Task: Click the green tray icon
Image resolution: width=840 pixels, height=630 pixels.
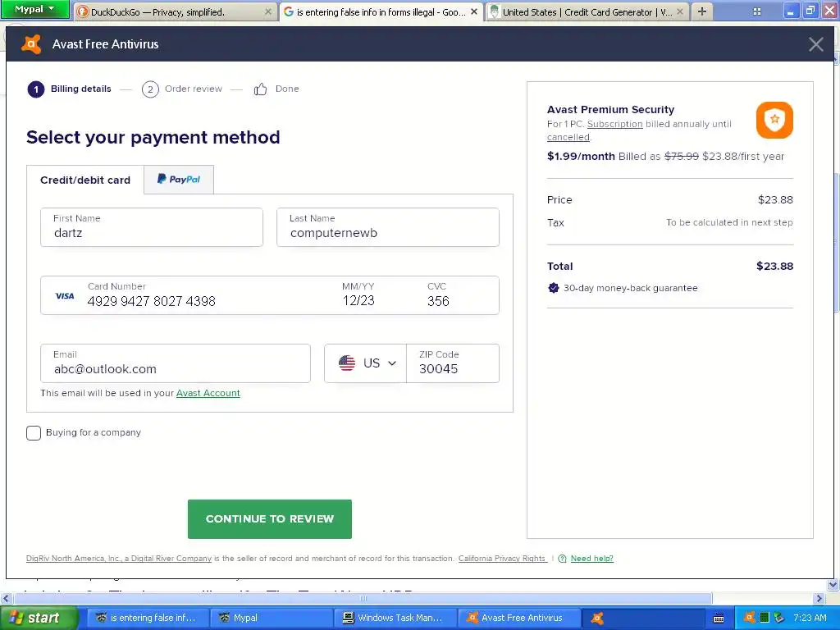Action: click(765, 617)
